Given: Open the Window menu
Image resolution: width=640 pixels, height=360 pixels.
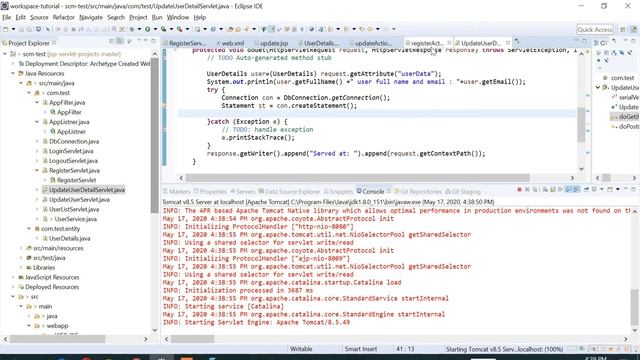Looking at the screenshot, I should coord(178,17).
